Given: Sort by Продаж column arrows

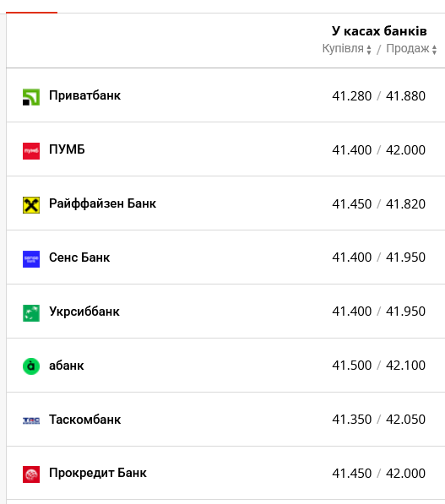Looking at the screenshot, I should pos(434,50).
